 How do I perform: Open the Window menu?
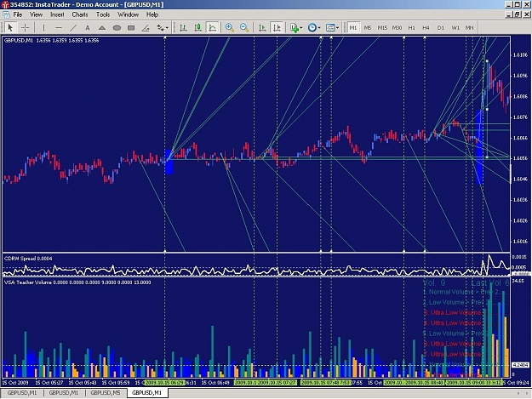click(128, 14)
